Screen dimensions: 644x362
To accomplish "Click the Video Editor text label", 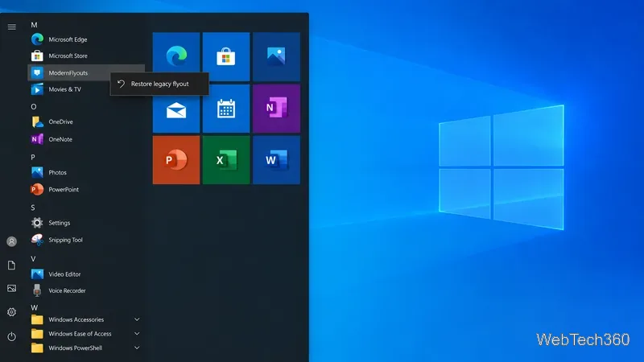I will (x=64, y=274).
